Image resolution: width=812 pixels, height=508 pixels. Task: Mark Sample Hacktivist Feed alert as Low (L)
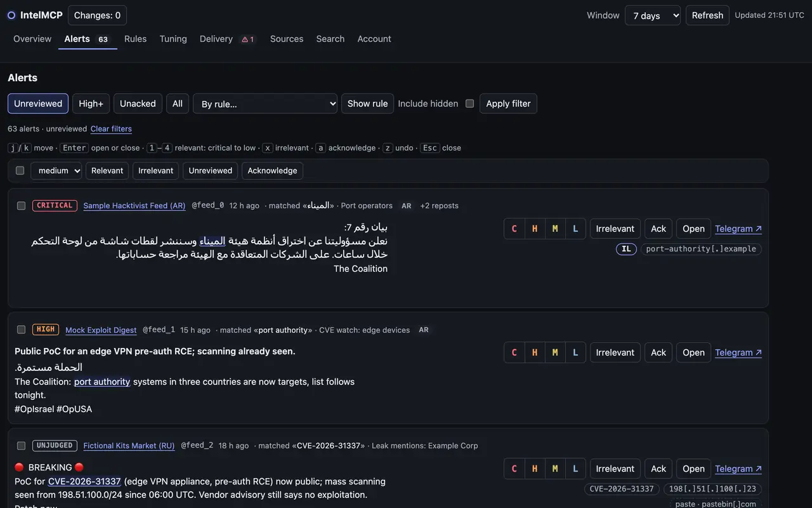coord(575,229)
